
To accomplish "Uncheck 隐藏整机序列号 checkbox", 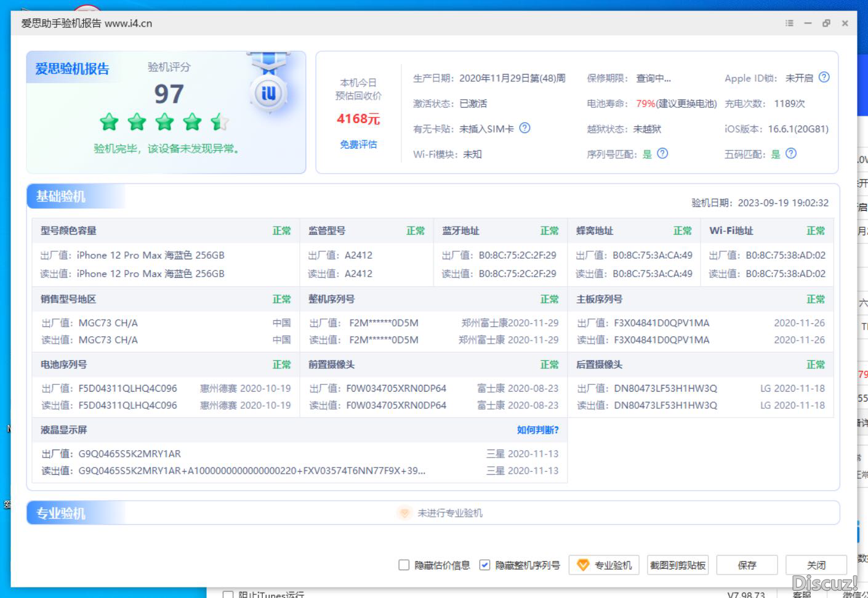I will click(485, 565).
